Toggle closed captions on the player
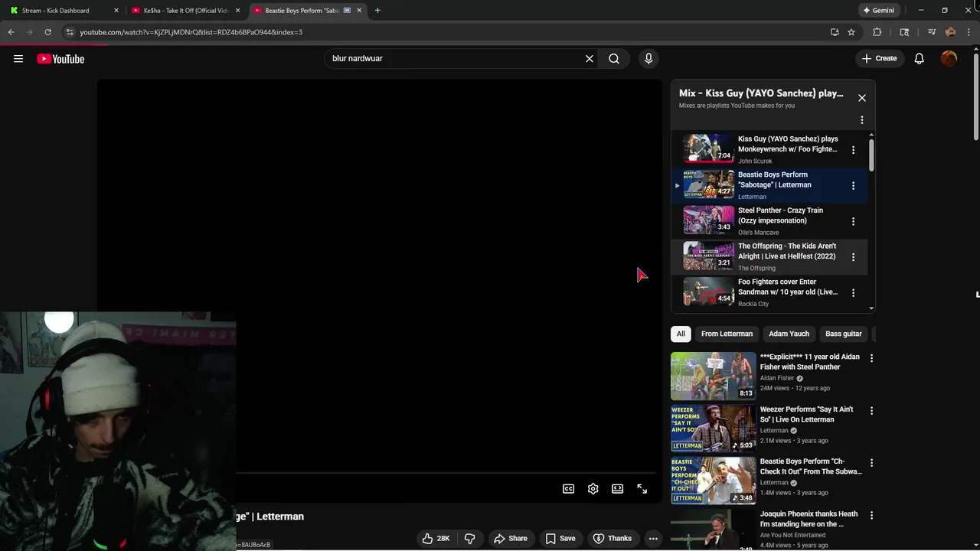 click(568, 489)
